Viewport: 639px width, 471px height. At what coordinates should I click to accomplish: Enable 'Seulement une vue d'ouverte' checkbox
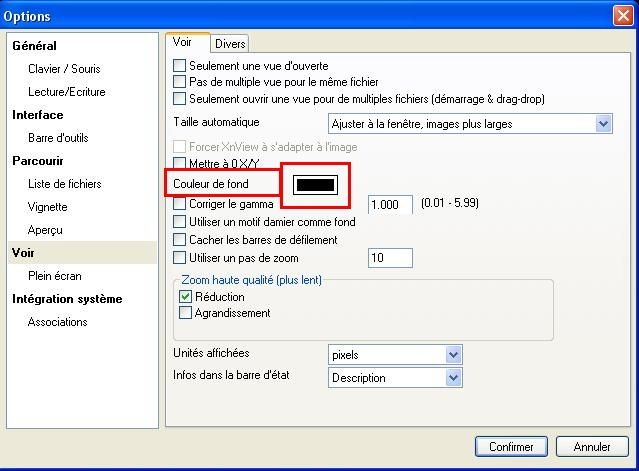pos(181,66)
